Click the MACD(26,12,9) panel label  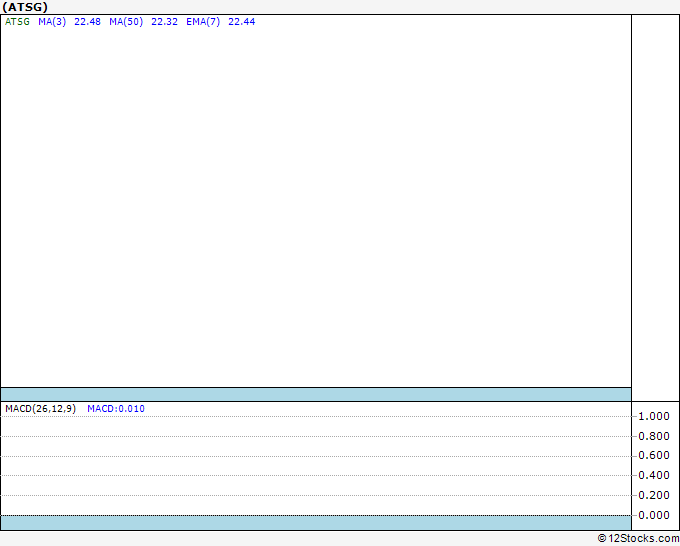click(40, 409)
